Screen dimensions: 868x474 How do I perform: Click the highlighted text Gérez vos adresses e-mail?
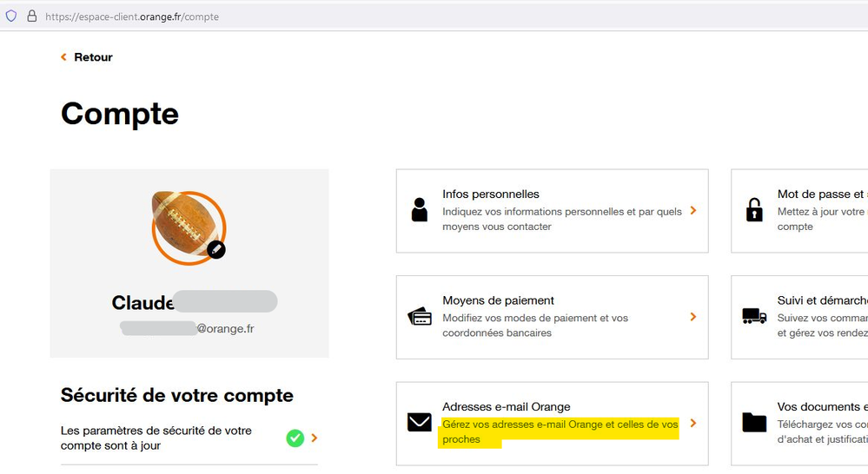(560, 431)
